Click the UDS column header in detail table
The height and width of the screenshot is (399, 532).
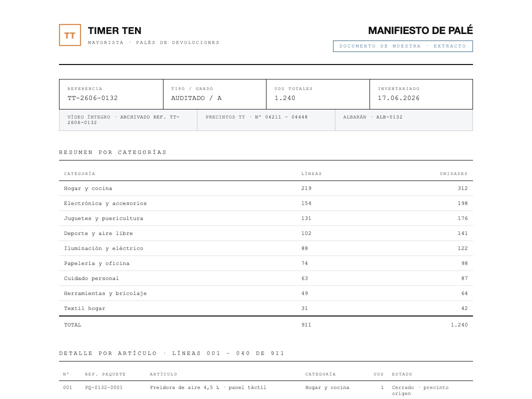click(x=378, y=374)
